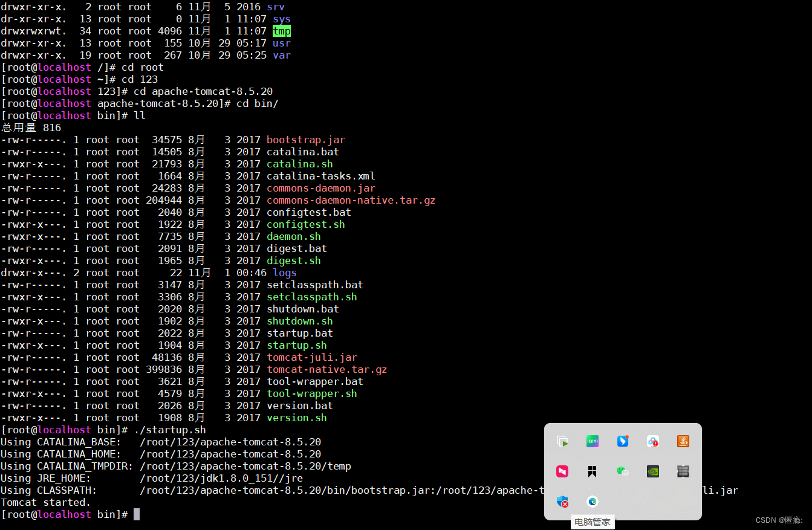Click the black bookmark tray icon
The height and width of the screenshot is (530, 812).
[593, 471]
